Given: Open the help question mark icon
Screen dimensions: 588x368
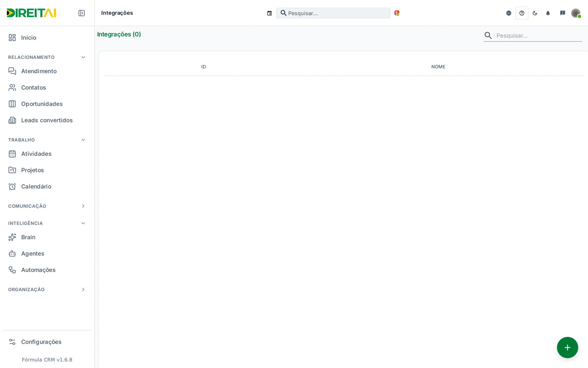Looking at the screenshot, I should (522, 13).
